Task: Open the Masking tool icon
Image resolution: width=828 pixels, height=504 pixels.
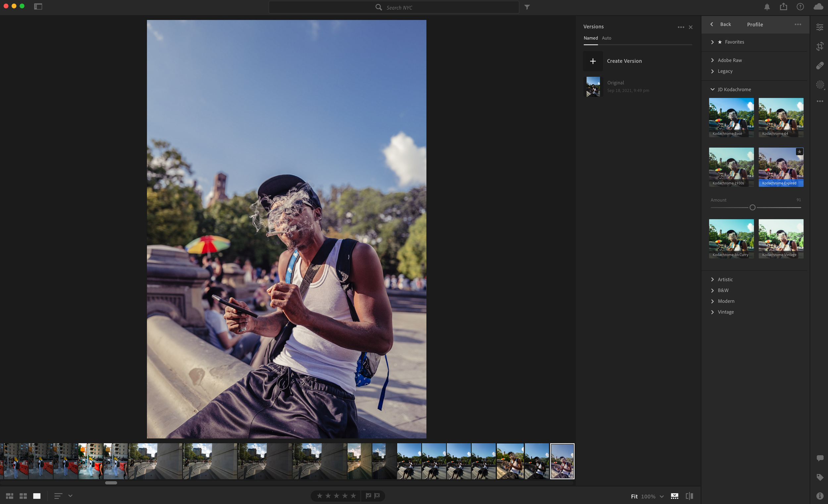Action: click(x=820, y=85)
